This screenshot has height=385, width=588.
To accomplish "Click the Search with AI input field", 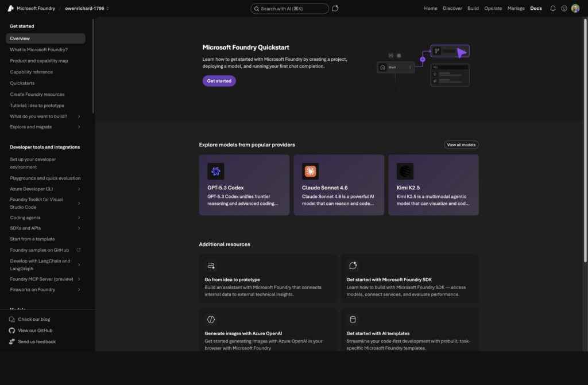I will [x=289, y=9].
